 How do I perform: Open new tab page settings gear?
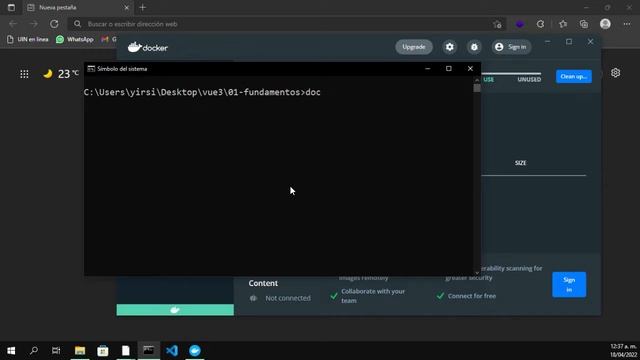point(616,73)
